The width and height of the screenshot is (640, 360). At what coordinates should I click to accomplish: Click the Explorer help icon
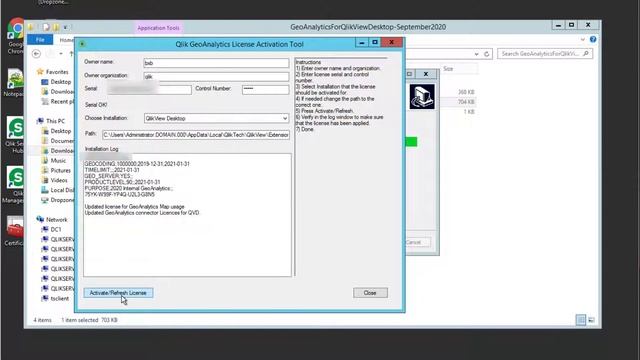pyautogui.click(x=593, y=40)
